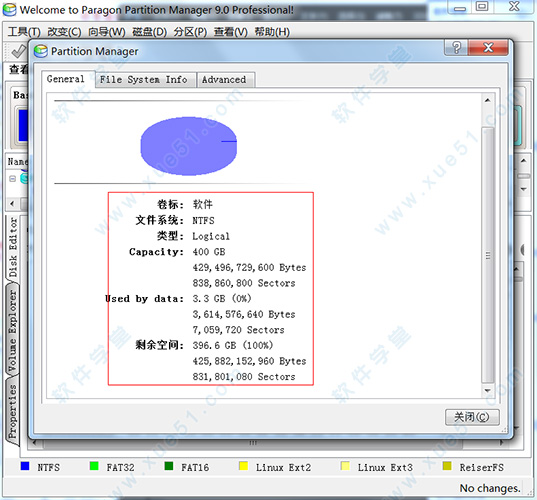537x500 pixels.
Task: Click the dialog vertical scrollbar thumb
Action: [x=488, y=255]
